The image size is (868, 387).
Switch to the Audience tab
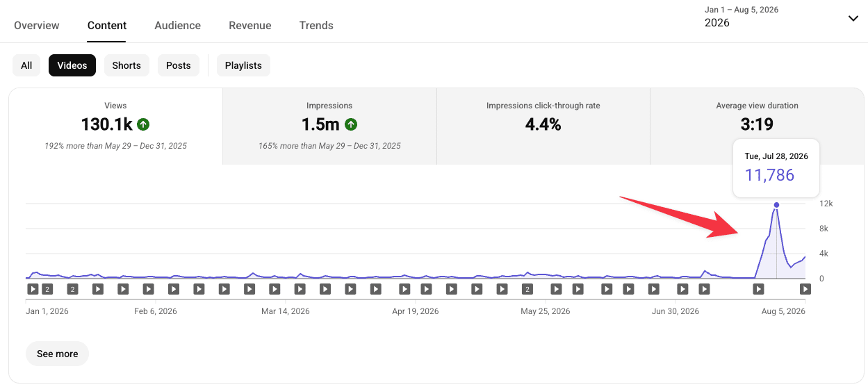(177, 26)
